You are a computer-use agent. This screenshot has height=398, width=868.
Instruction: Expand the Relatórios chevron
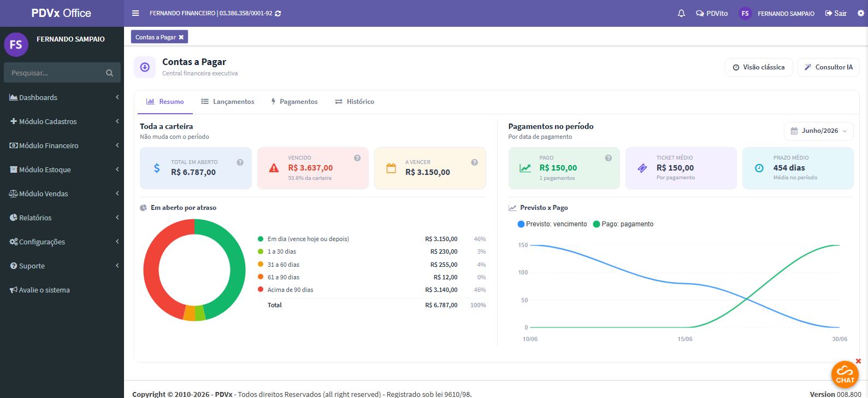[117, 218]
